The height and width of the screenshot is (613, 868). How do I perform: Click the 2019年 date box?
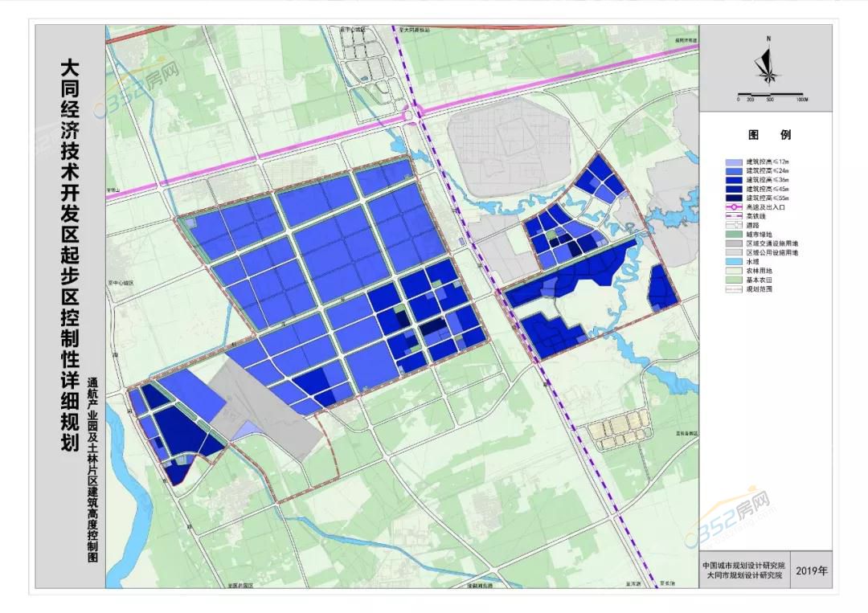click(812, 571)
